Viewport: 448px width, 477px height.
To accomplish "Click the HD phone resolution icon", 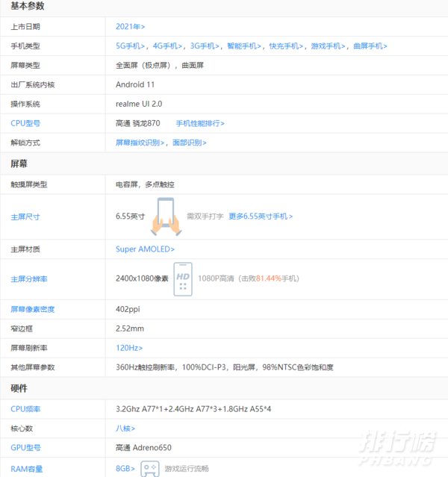I will (x=183, y=278).
